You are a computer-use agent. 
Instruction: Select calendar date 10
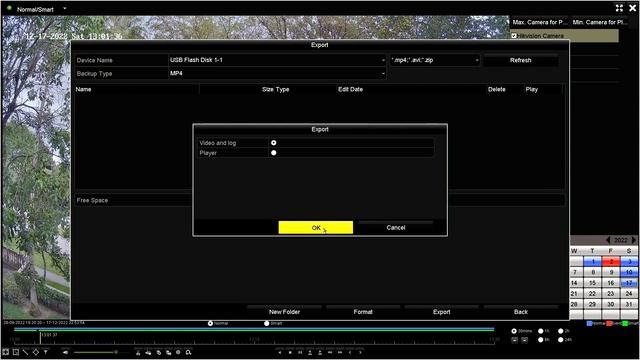(629, 272)
